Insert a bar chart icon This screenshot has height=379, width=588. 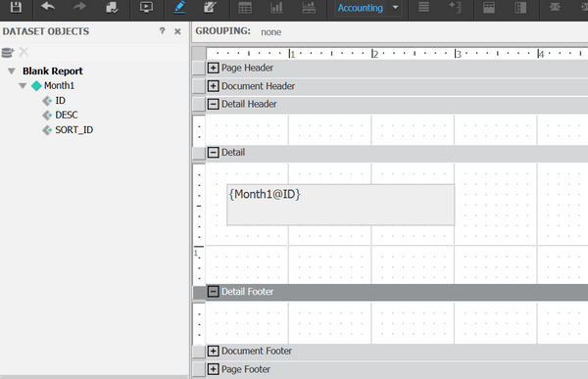point(276,8)
